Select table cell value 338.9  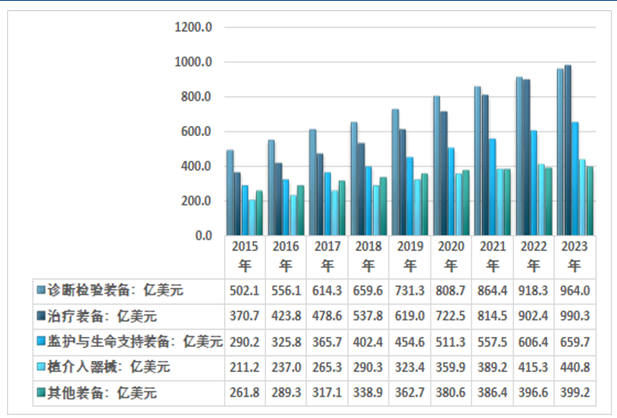[x=368, y=392]
